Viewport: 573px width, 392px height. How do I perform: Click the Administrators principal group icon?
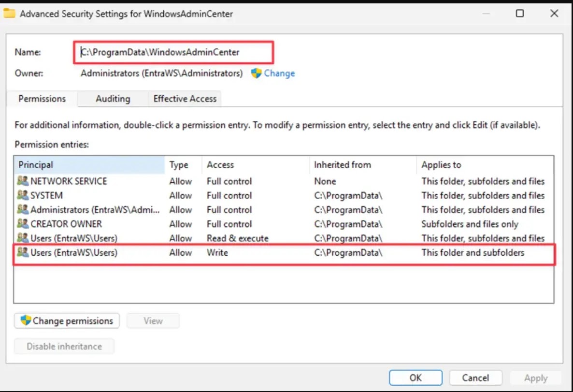tap(23, 210)
